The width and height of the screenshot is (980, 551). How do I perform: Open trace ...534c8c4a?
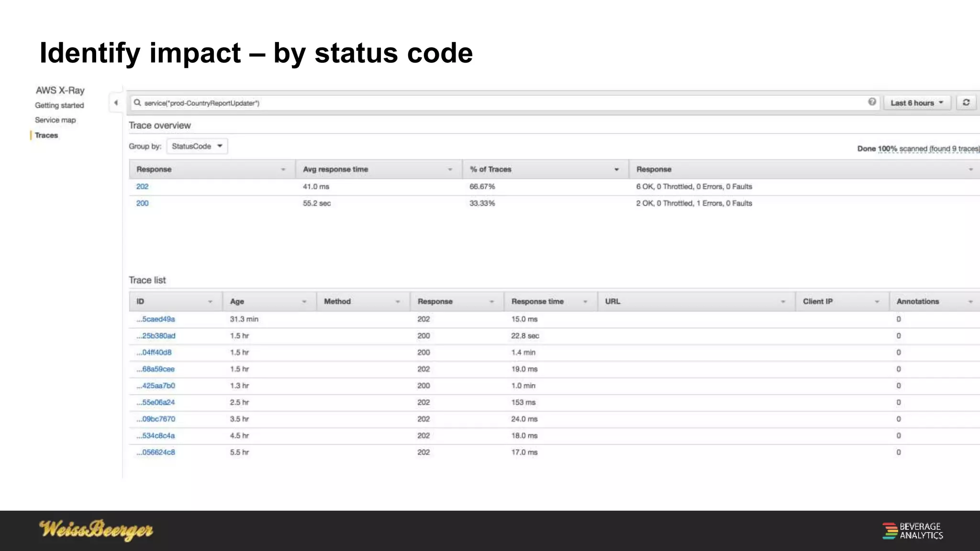coord(156,436)
